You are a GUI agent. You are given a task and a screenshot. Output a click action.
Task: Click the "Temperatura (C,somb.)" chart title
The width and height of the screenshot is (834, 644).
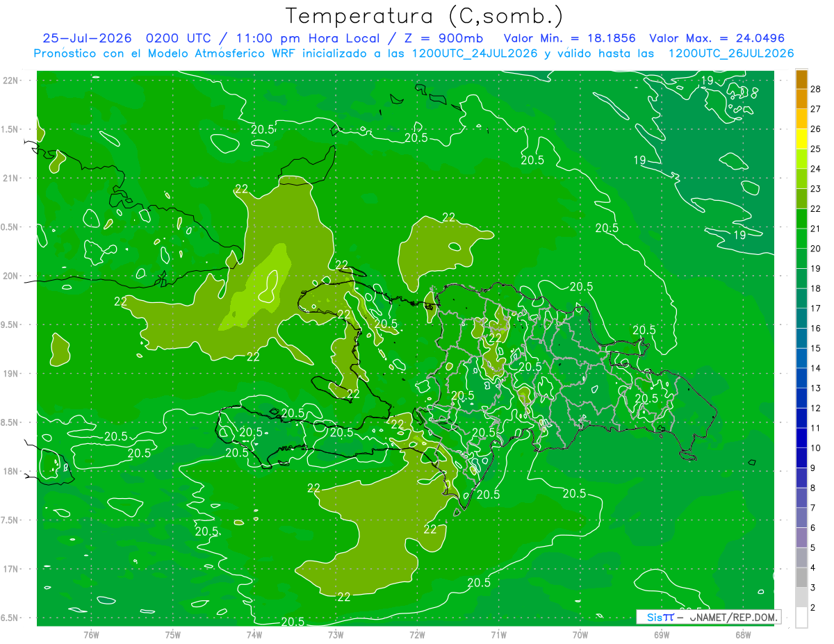tap(424, 16)
